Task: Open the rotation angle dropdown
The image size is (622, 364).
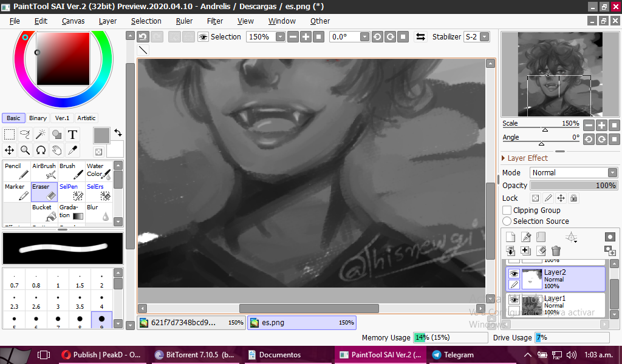Action: click(x=365, y=37)
